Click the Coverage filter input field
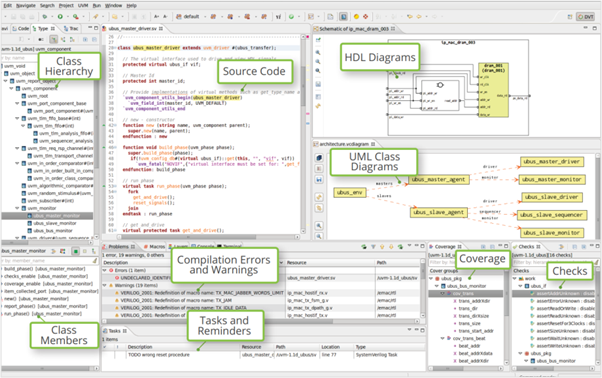602x378 pixels. point(442,262)
